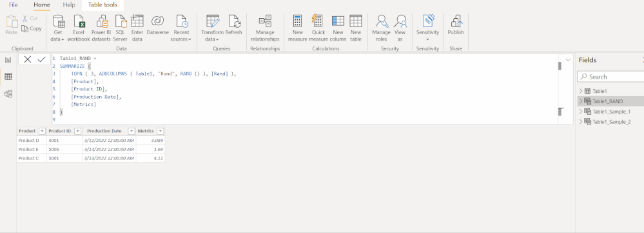The width and height of the screenshot is (644, 233).
Task: Click the 3/13/2022 Production Date cell
Action: pyautogui.click(x=109, y=158)
